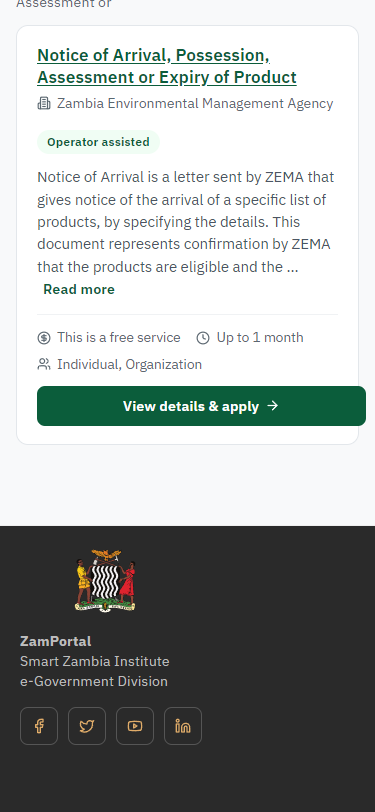Viewport: 375px width, 812px height.
Task: Open the LinkedIn social icon
Action: (183, 726)
